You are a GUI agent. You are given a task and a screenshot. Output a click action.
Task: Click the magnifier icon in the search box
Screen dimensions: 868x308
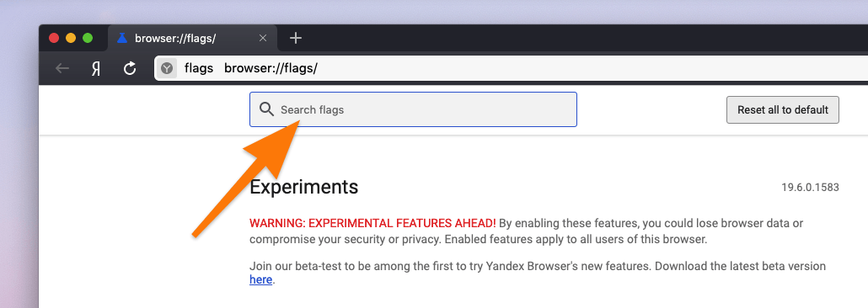tap(267, 109)
